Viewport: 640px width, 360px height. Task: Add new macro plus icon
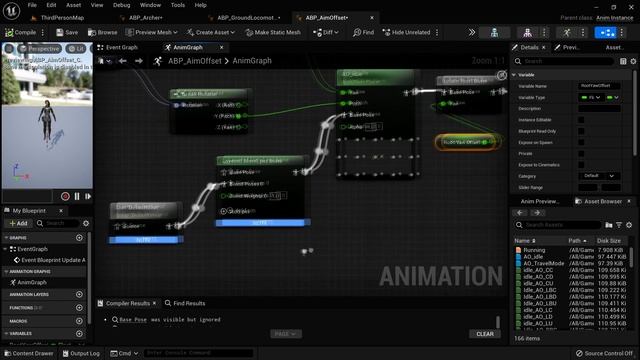click(79, 321)
